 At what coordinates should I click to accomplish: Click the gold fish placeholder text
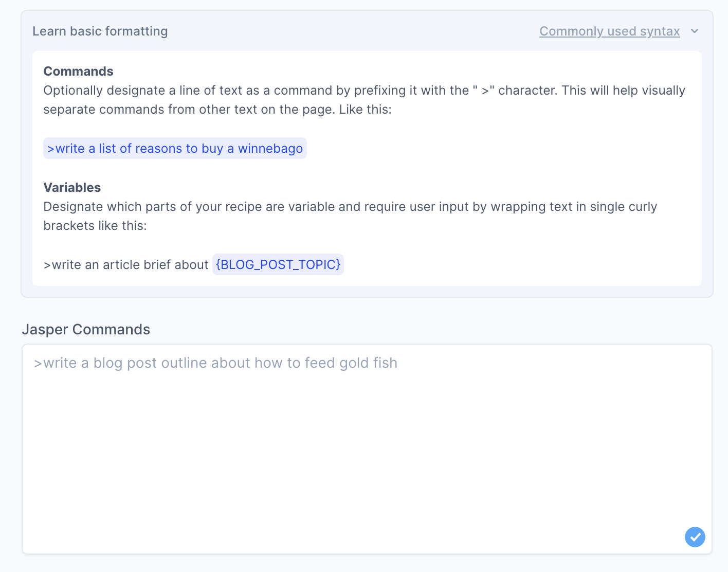(215, 363)
